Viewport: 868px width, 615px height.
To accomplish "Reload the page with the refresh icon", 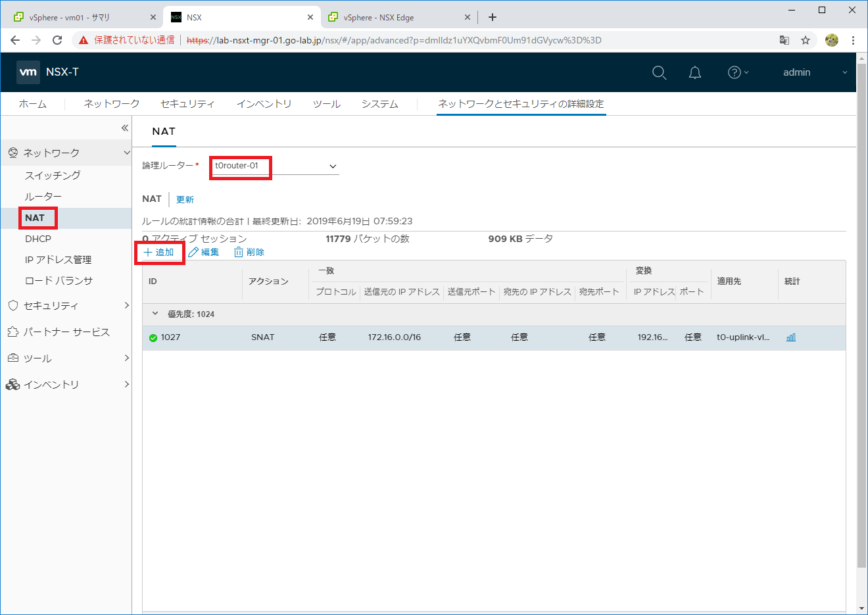I will coord(57,40).
